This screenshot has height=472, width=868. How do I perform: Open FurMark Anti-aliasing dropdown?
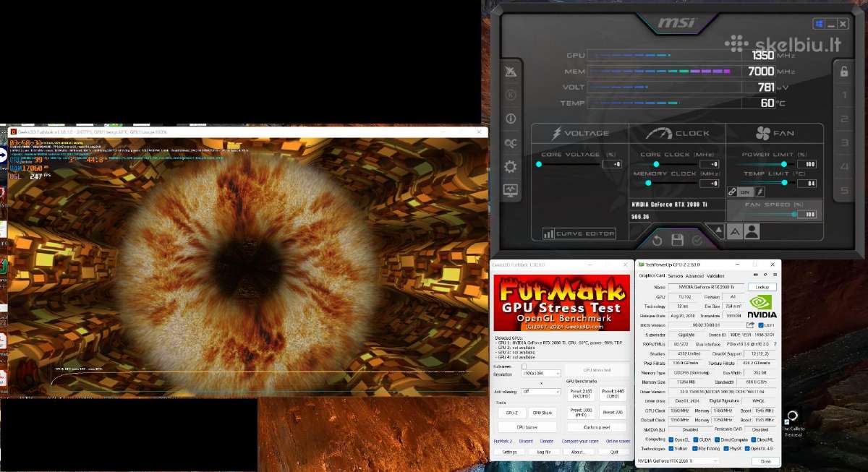click(x=541, y=391)
